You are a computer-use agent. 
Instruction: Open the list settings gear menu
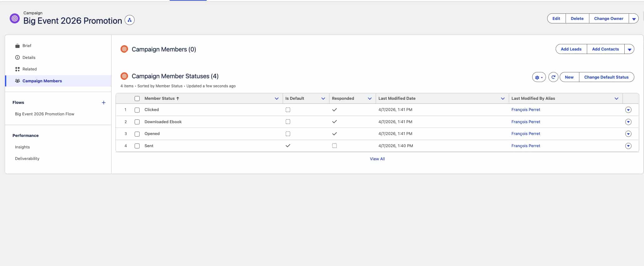coord(538,77)
